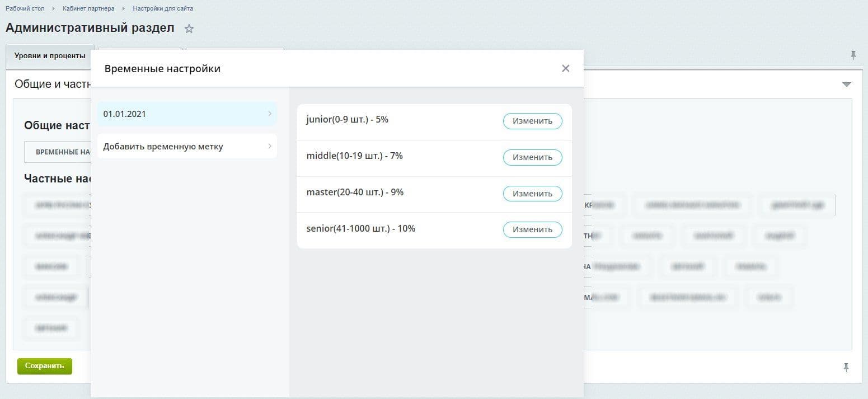The height and width of the screenshot is (399, 868).
Task: Select the junior(0-9 шт.) - 5% text
Action: click(x=347, y=119)
